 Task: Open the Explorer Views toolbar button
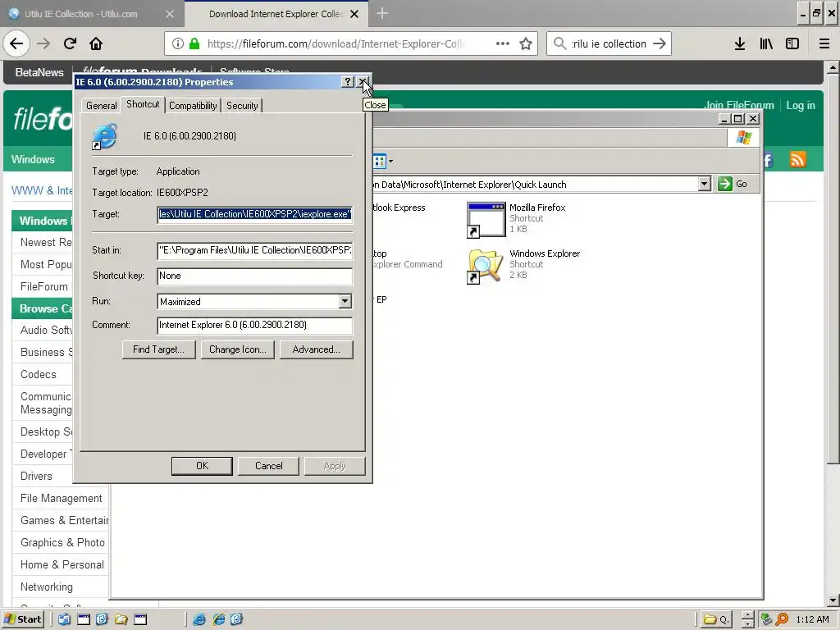(x=383, y=161)
